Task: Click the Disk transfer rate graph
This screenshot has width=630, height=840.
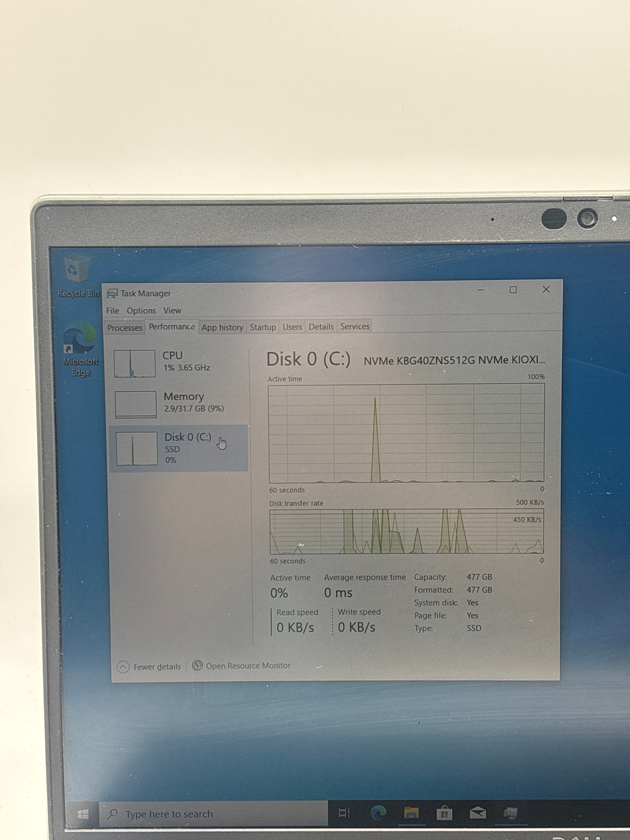Action: tap(407, 531)
